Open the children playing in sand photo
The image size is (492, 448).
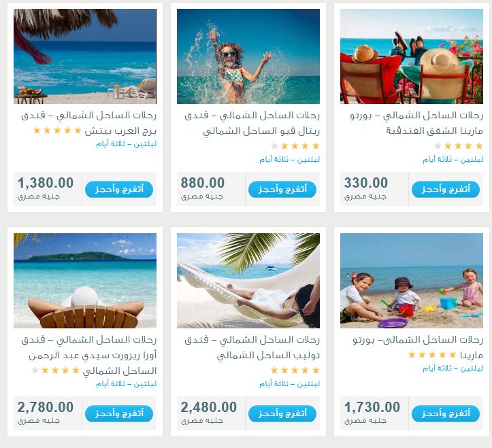(412, 281)
